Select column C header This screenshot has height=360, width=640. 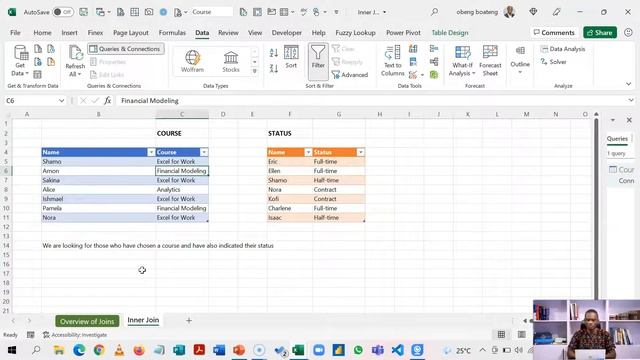pyautogui.click(x=182, y=114)
